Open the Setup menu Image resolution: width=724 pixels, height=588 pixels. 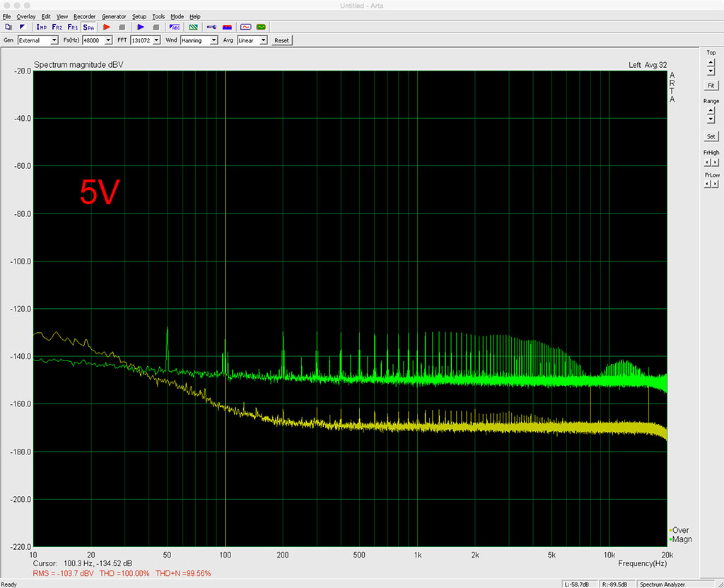coord(139,17)
